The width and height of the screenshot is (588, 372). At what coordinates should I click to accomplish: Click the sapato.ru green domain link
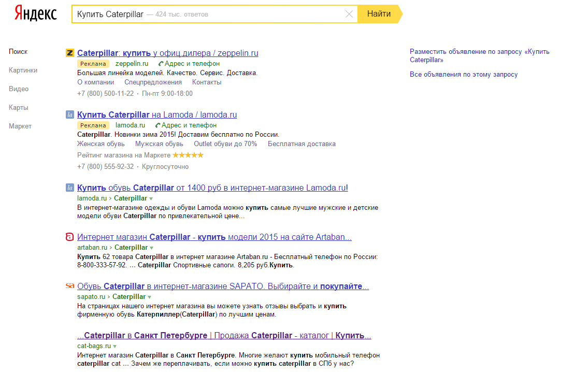tap(91, 297)
